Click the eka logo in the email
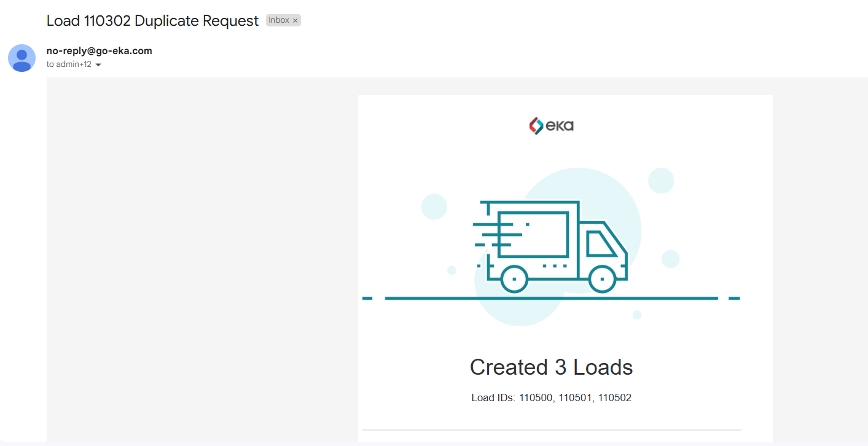Viewport: 868px width, 446px height. [551, 126]
